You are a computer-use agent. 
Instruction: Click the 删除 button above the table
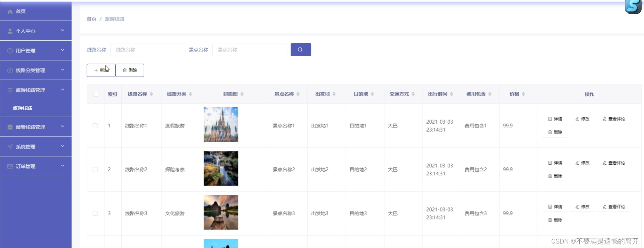tap(130, 70)
